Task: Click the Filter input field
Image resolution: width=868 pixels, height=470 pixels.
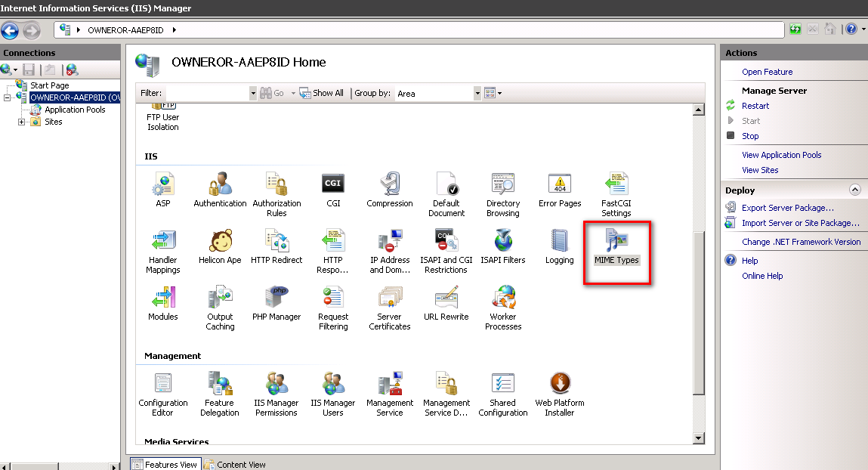Action: coord(206,93)
